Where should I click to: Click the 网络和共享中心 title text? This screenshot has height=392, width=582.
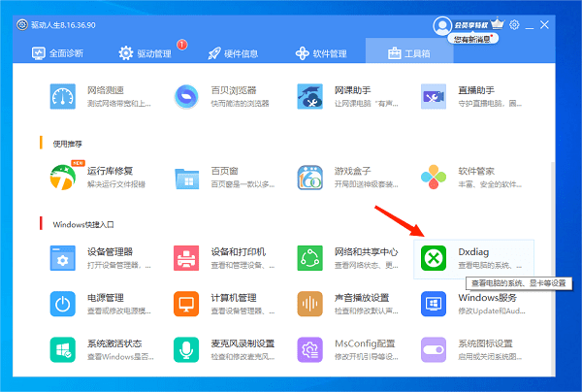(366, 251)
